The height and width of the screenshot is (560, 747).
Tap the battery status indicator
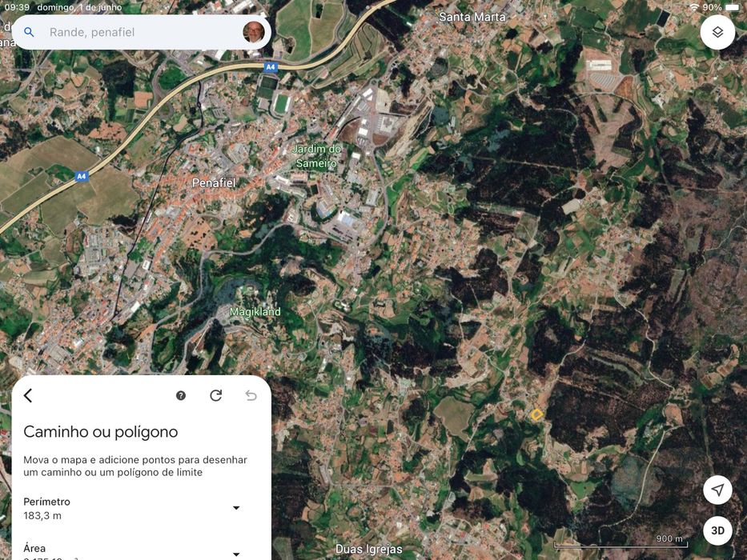click(x=732, y=8)
